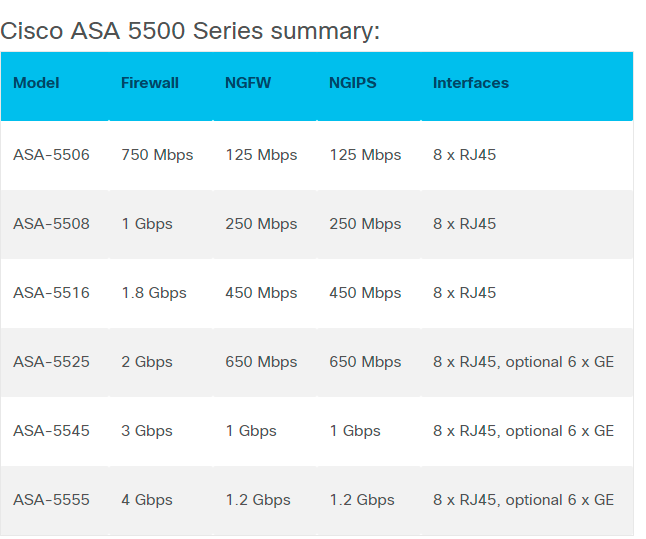Select the 2 Gbps firewall cell
The width and height of the screenshot is (646, 539).
(147, 362)
